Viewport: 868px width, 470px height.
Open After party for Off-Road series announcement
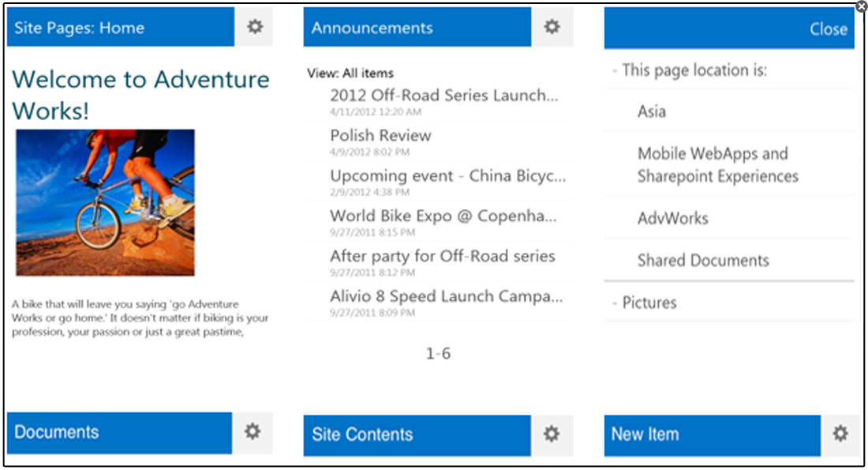(x=443, y=256)
